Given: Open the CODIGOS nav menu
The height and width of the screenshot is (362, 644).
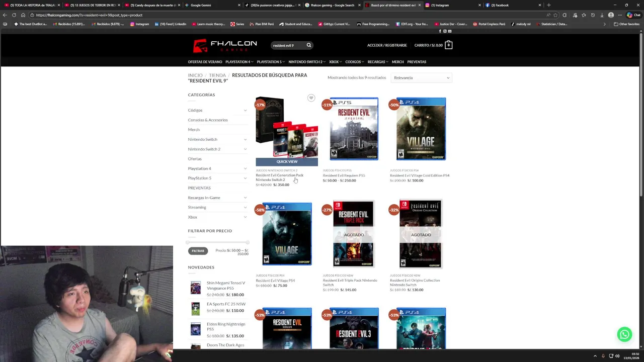Looking at the screenshot, I should [x=355, y=62].
